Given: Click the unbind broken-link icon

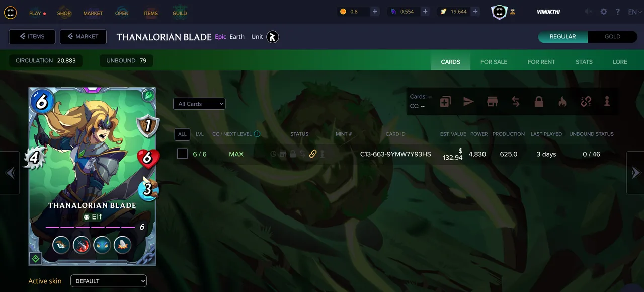Looking at the screenshot, I should click(586, 102).
